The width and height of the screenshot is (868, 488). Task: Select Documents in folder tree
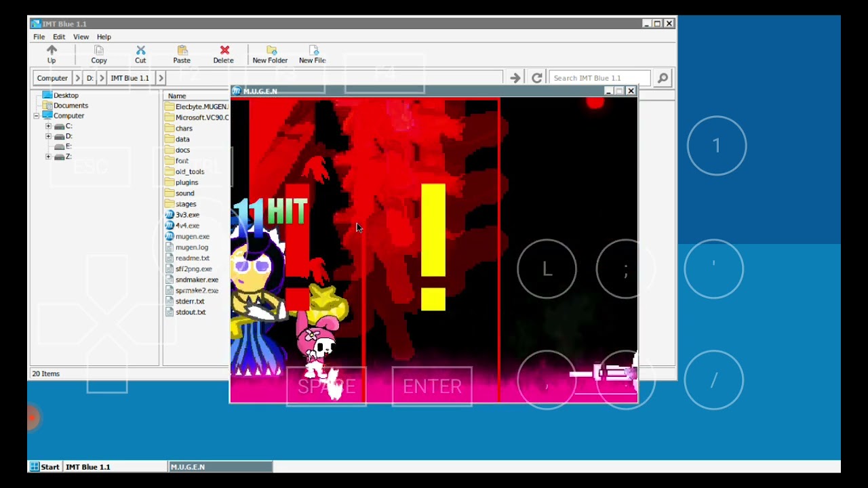(65, 106)
